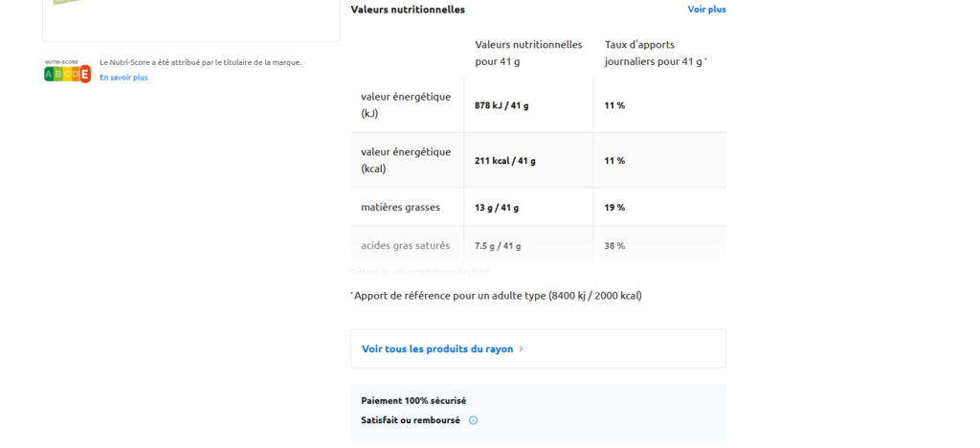Click the 19 % daily intake value
This screenshot has width=980, height=448.
click(614, 208)
